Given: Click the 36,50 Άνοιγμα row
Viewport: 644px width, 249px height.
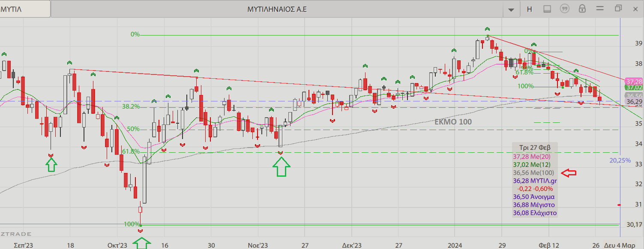Looking at the screenshot, I should tap(535, 197).
